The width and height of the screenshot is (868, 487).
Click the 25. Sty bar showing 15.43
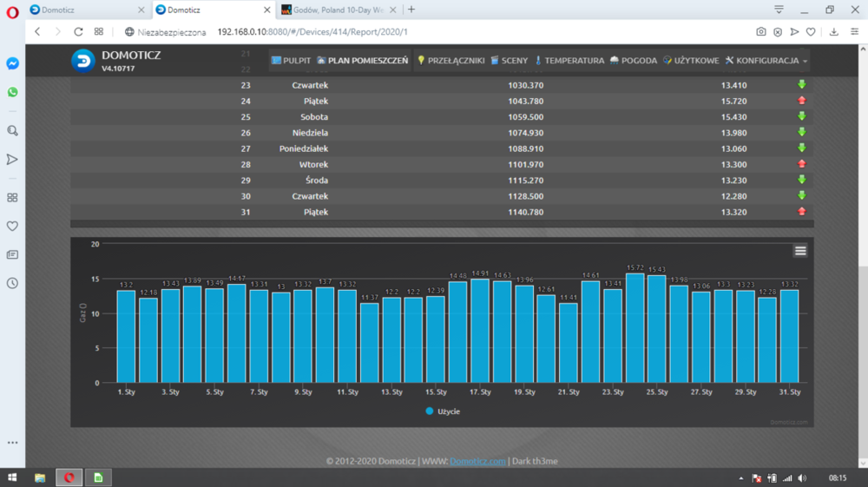click(657, 329)
